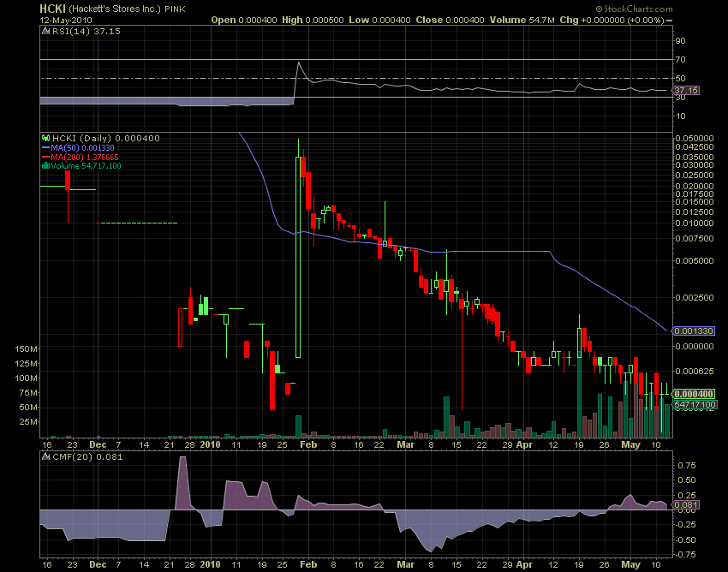Click the 25M volume axis label
Viewport: 728px width, 572px height.
pos(29,421)
